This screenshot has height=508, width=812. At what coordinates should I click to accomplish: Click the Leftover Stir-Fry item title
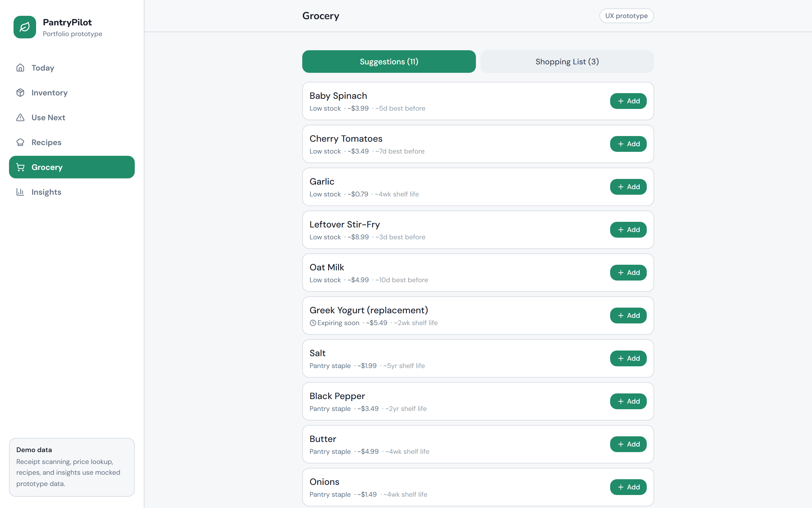coord(345,224)
